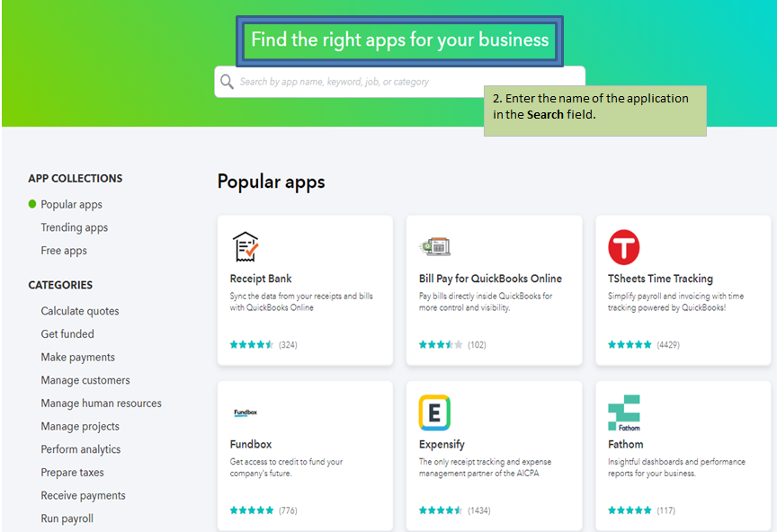Open Manage projects category
Screen dimensions: 777x532
tap(80, 426)
